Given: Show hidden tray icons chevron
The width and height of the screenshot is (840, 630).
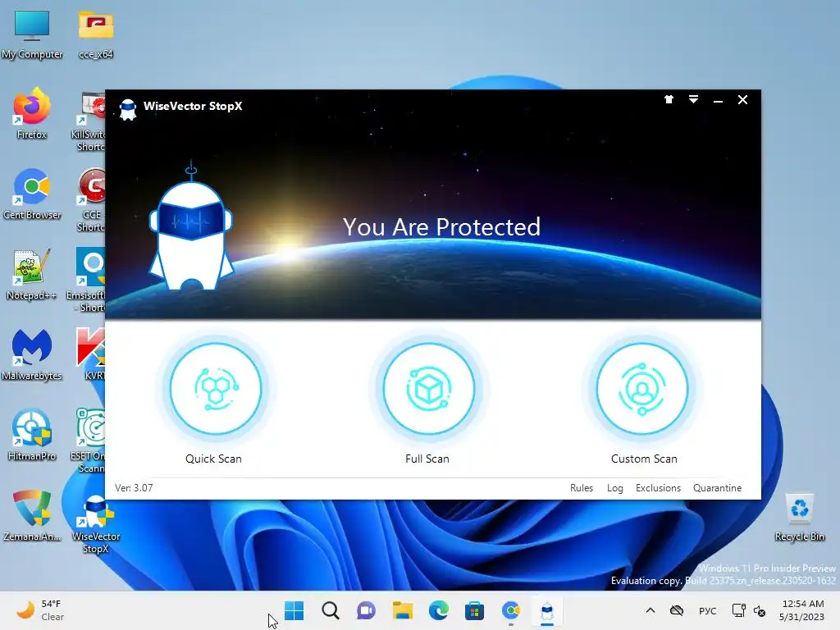Looking at the screenshot, I should [651, 610].
